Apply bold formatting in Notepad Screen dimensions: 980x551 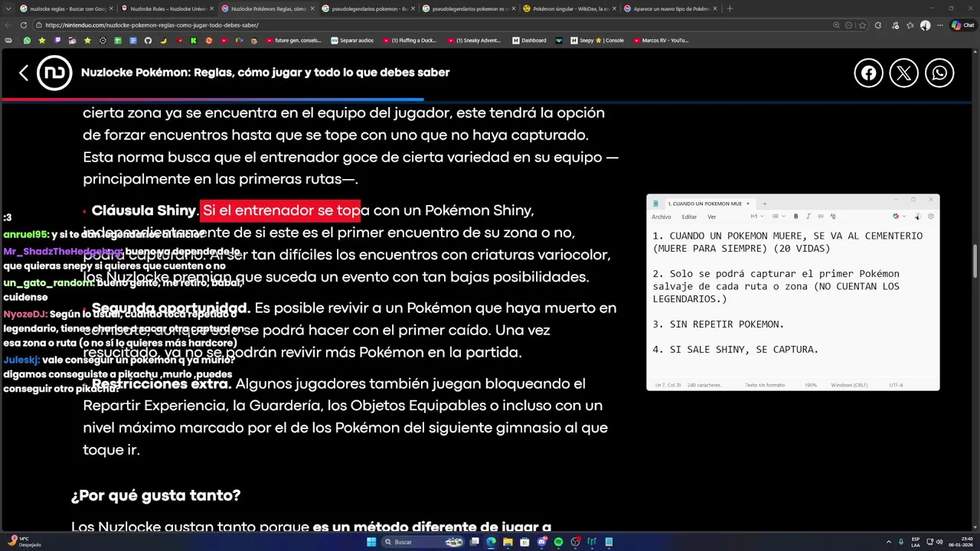pos(795,217)
